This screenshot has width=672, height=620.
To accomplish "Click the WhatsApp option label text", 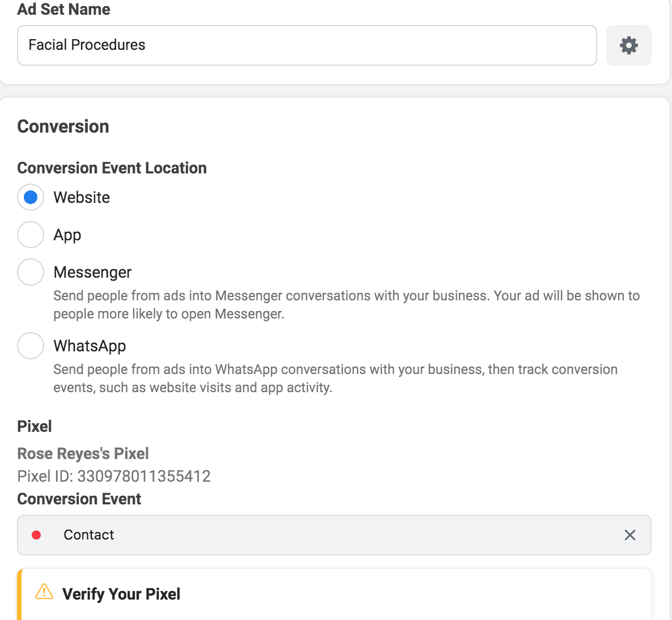I will [x=90, y=346].
